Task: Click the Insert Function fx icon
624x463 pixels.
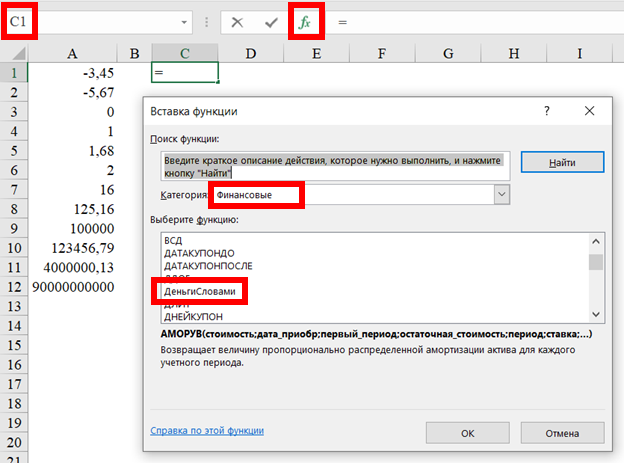Action: coord(305,22)
